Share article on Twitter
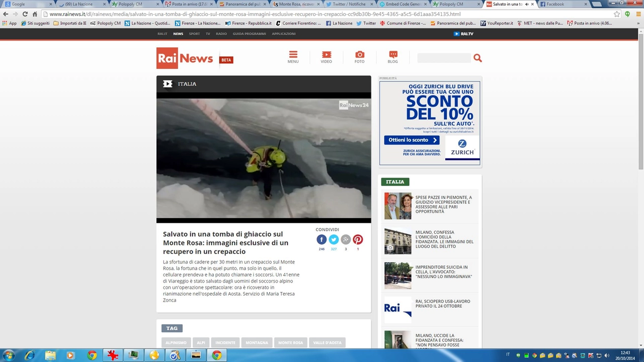Viewport: 644px width, 362px height. 334,240
